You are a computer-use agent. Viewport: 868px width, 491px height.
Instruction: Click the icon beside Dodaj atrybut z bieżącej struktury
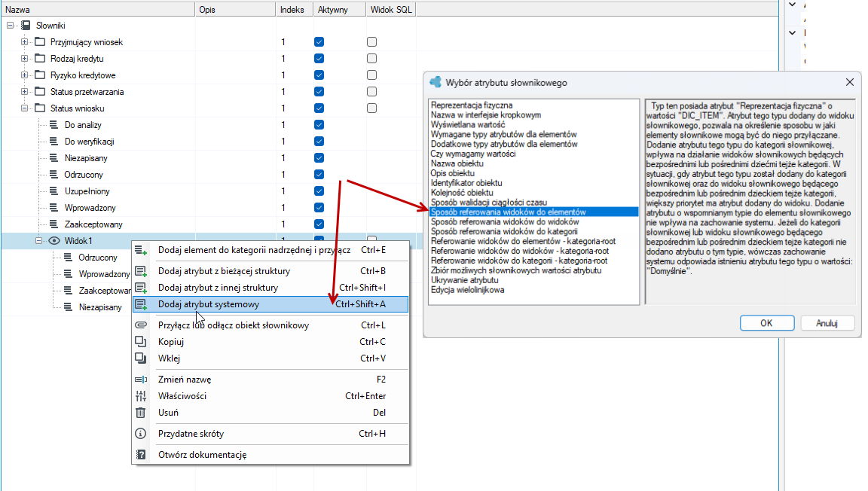(x=141, y=271)
